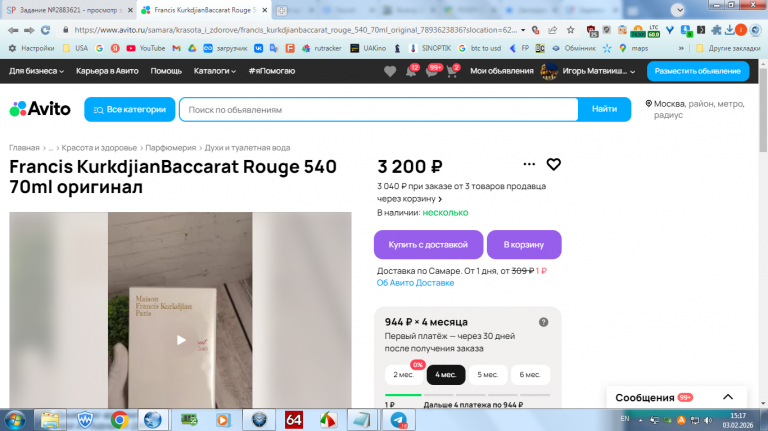Open the three-dot listing options menu
The image size is (768, 431).
click(x=529, y=164)
